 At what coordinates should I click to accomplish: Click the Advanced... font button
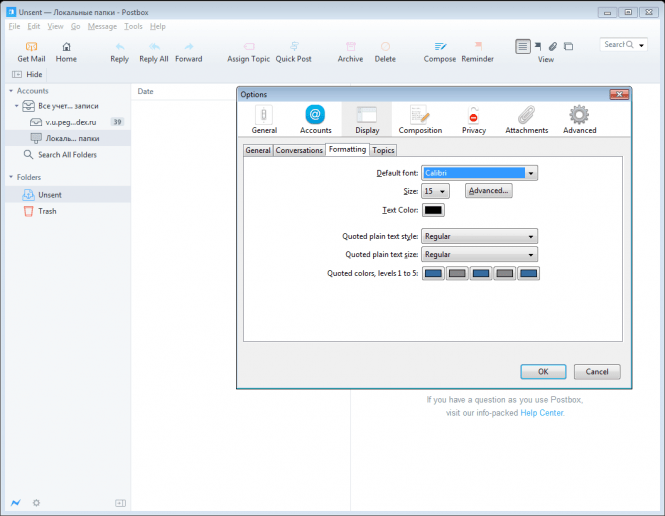click(489, 191)
